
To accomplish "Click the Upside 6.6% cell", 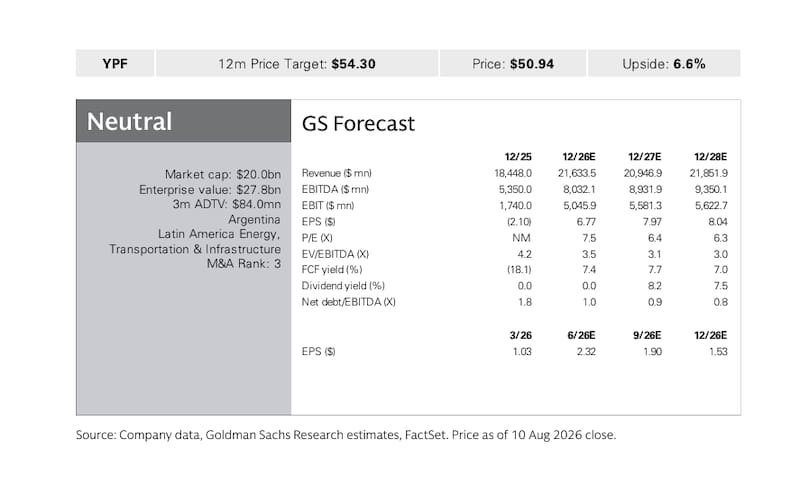I will click(664, 63).
